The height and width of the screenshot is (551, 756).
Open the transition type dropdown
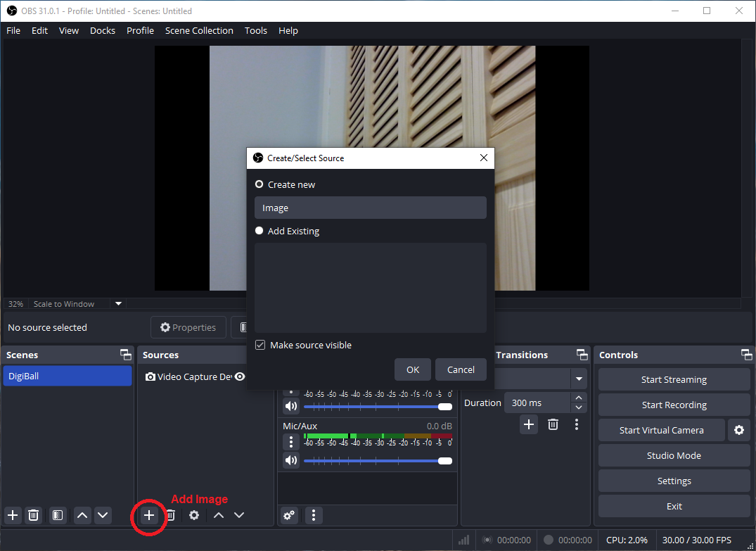coord(579,379)
